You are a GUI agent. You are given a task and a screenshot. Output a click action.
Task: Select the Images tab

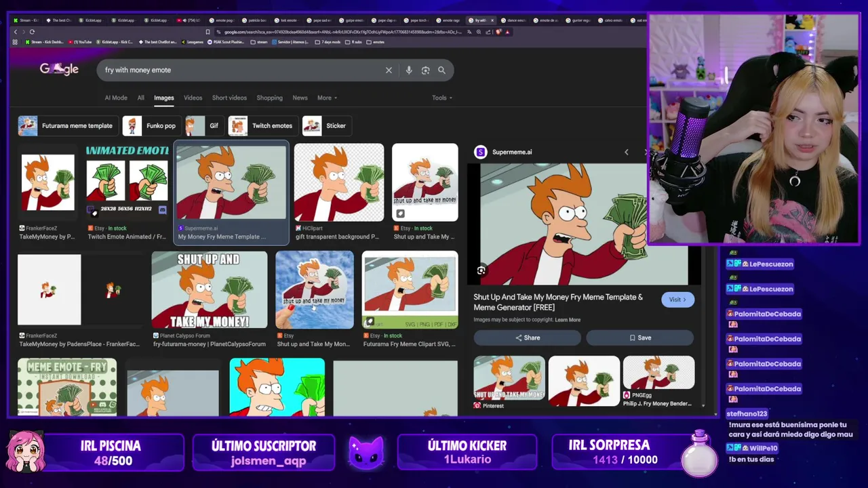(x=164, y=98)
